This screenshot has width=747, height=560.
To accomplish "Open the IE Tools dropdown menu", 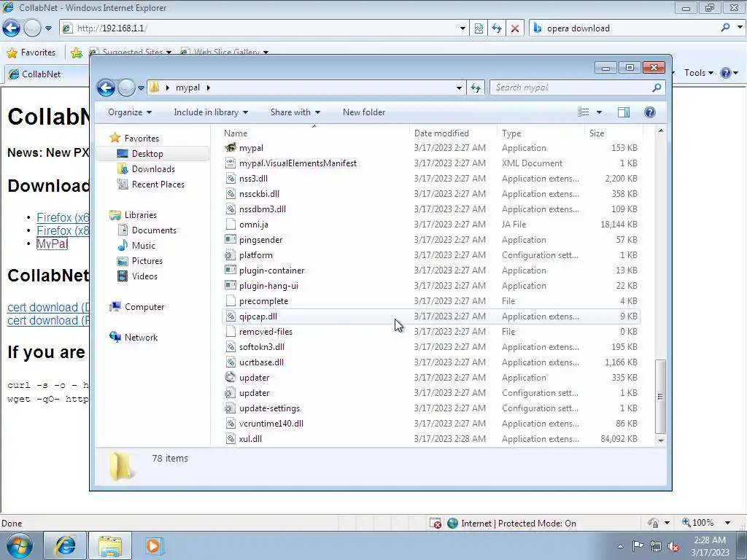I will tap(698, 73).
